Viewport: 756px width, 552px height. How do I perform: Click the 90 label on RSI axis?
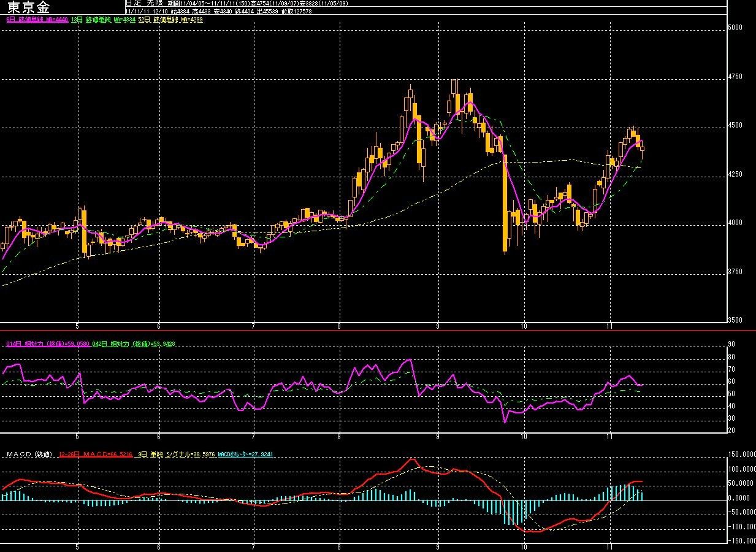pos(731,345)
